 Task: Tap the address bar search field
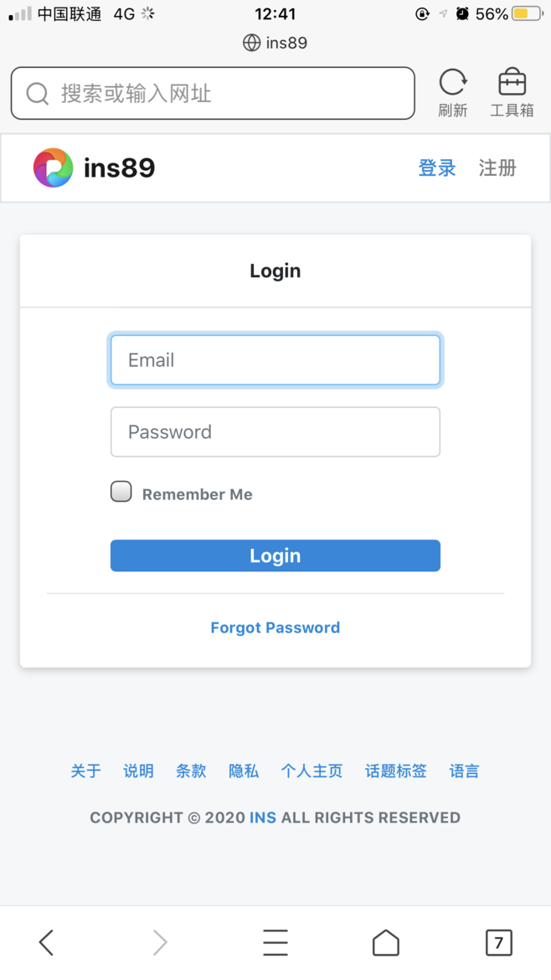[226, 93]
